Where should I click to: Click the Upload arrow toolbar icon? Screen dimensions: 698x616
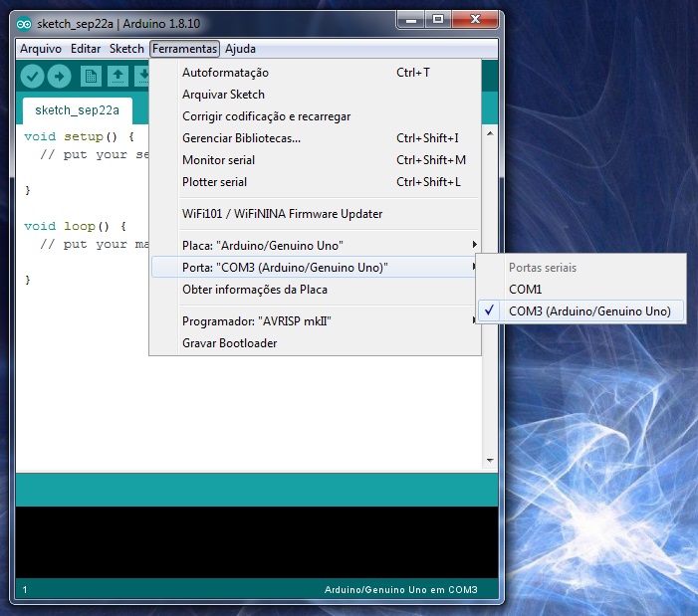coord(60,76)
